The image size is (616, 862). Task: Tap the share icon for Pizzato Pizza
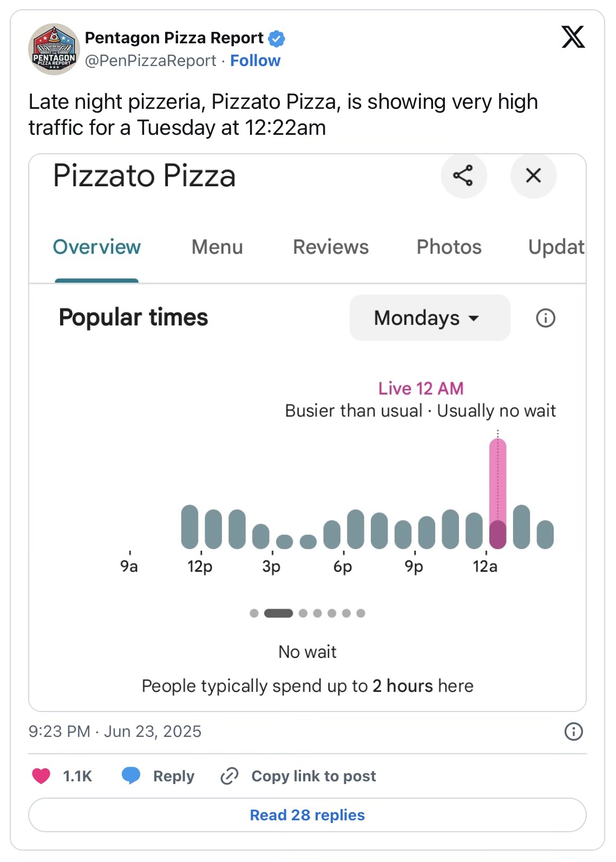tap(463, 175)
